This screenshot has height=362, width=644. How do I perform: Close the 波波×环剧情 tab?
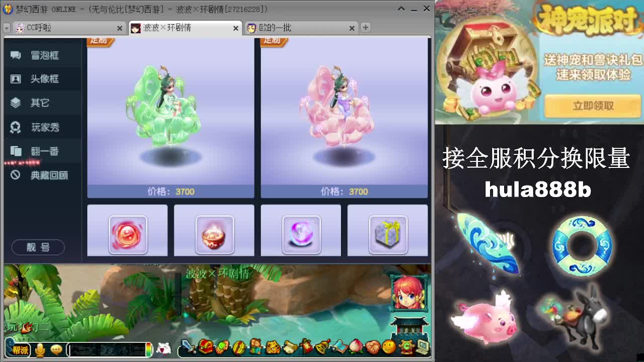pos(235,28)
